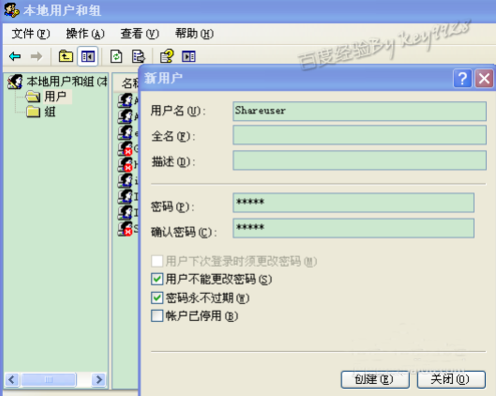496x396 pixels.
Task: Click the rightmost show/hide action pane icon
Action: pyautogui.click(x=189, y=56)
